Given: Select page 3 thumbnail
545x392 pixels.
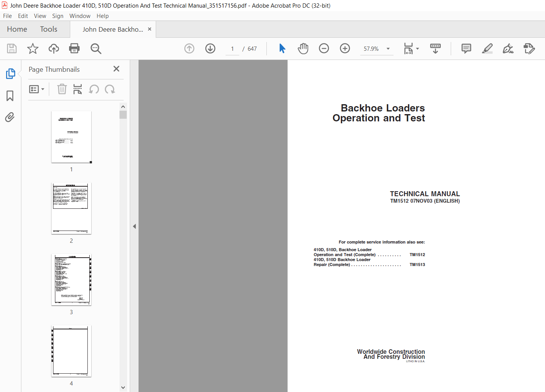Looking at the screenshot, I should click(x=71, y=280).
